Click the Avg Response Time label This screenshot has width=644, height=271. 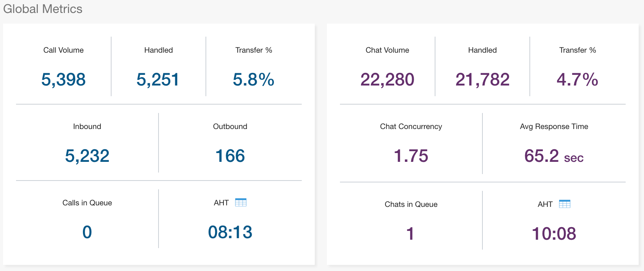click(x=554, y=126)
